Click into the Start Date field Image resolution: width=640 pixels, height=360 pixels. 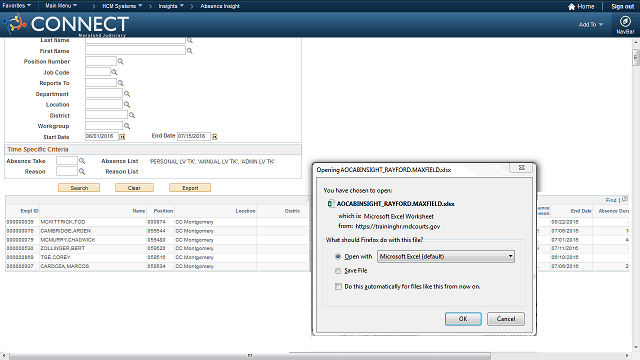(102, 136)
